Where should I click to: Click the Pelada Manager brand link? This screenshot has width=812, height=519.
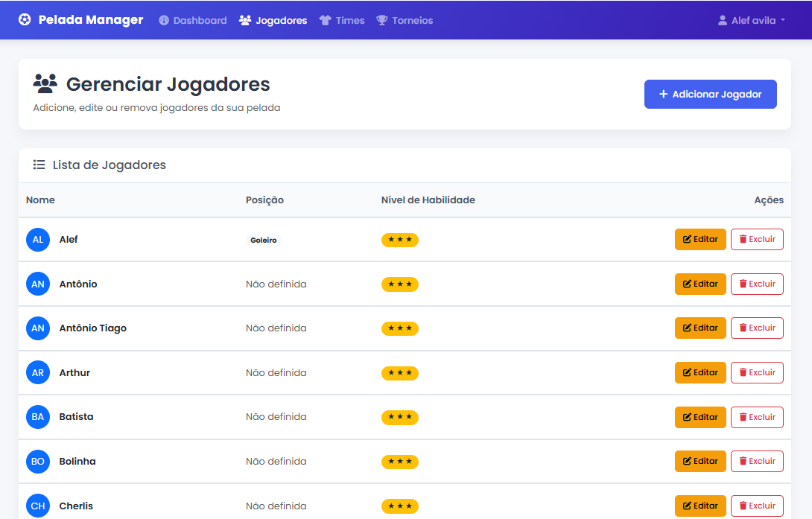pos(90,20)
